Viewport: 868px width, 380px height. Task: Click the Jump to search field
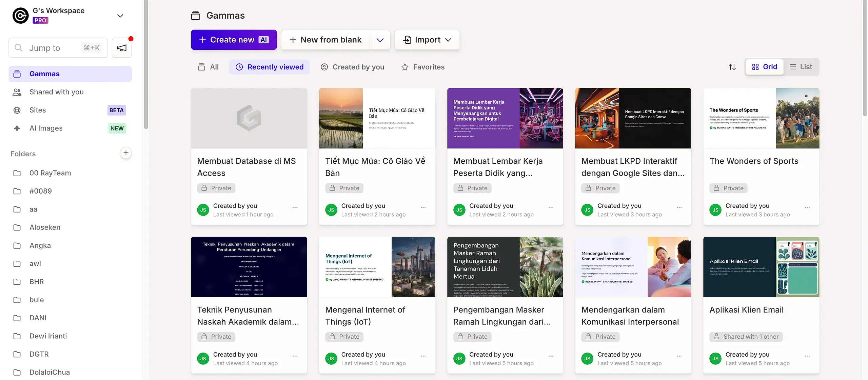tap(58, 48)
